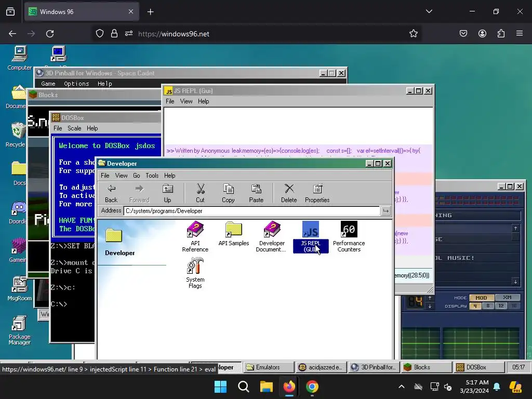This screenshot has width=532, height=399.
Task: Open the Firefox application hamburger menu
Action: [x=520, y=34]
